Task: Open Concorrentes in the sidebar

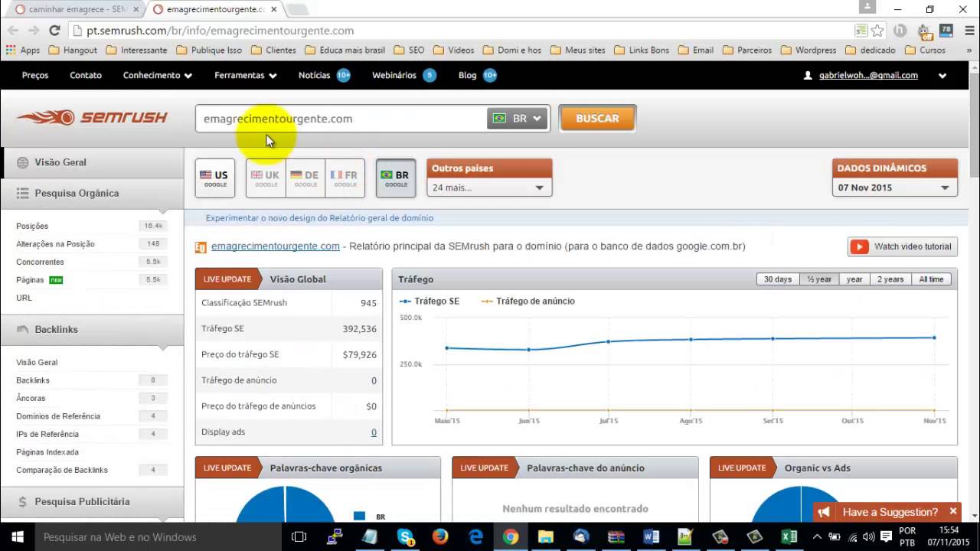Action: click(40, 262)
